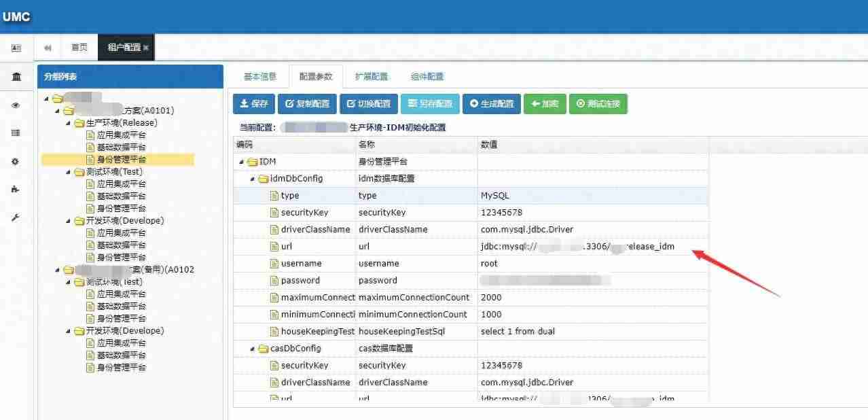
Task: Click the double-arrow tab scroll-back icon
Action: coord(48,48)
